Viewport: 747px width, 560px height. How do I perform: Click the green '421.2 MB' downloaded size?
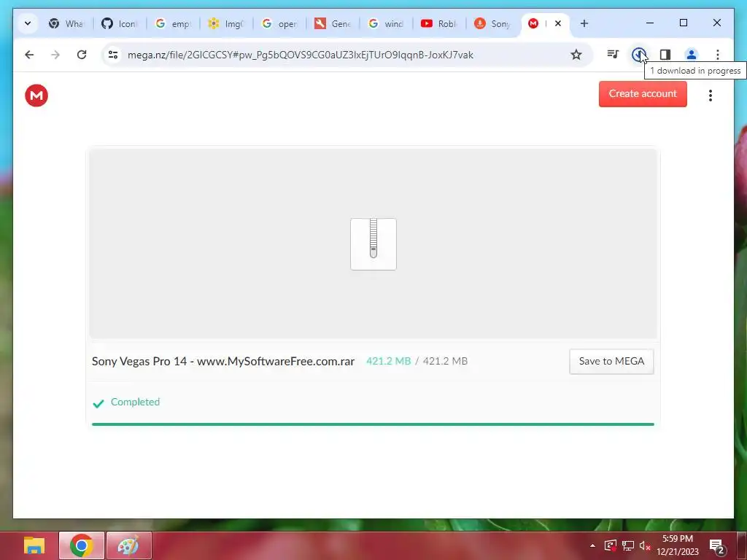[388, 362]
